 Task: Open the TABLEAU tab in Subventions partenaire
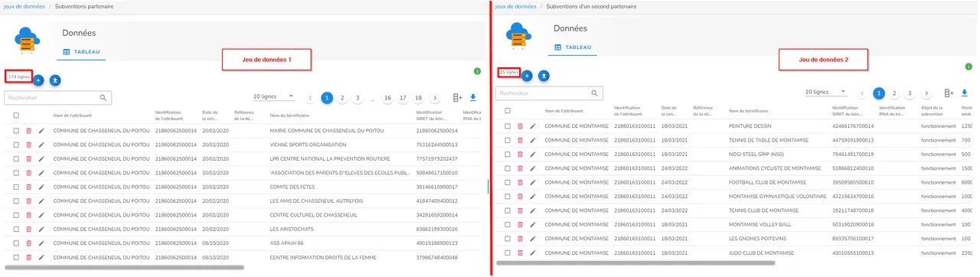[81, 51]
